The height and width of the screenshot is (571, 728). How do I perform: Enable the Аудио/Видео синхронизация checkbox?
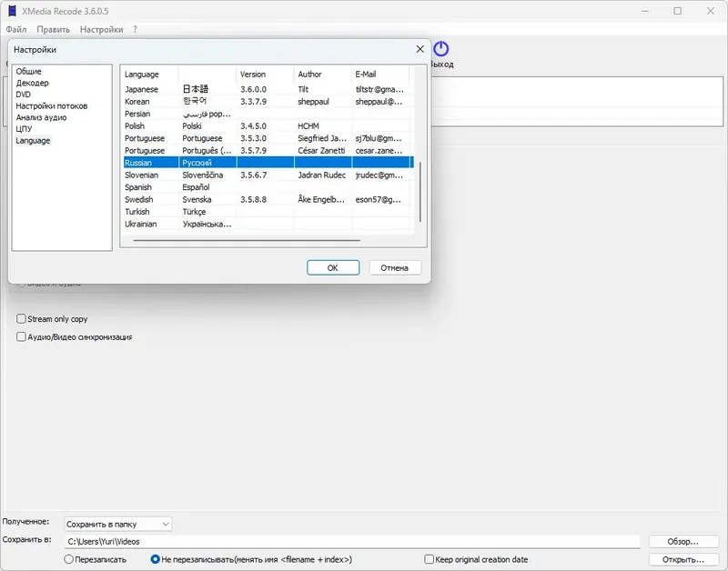tap(21, 336)
